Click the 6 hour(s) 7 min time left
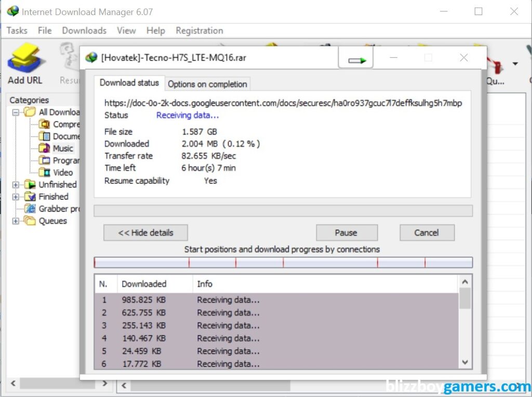The width and height of the screenshot is (532, 397). click(209, 168)
